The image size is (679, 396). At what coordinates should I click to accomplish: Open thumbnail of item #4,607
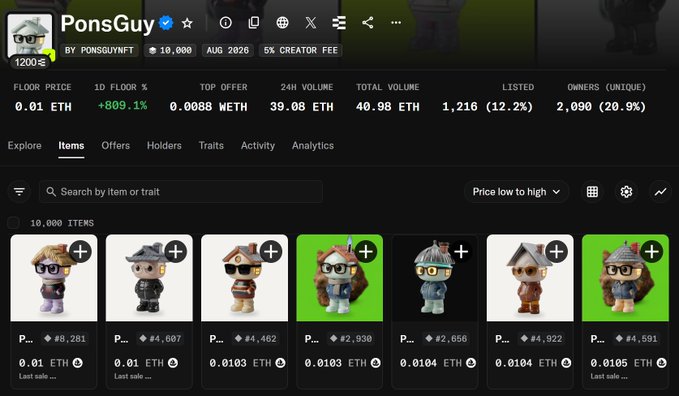click(149, 278)
